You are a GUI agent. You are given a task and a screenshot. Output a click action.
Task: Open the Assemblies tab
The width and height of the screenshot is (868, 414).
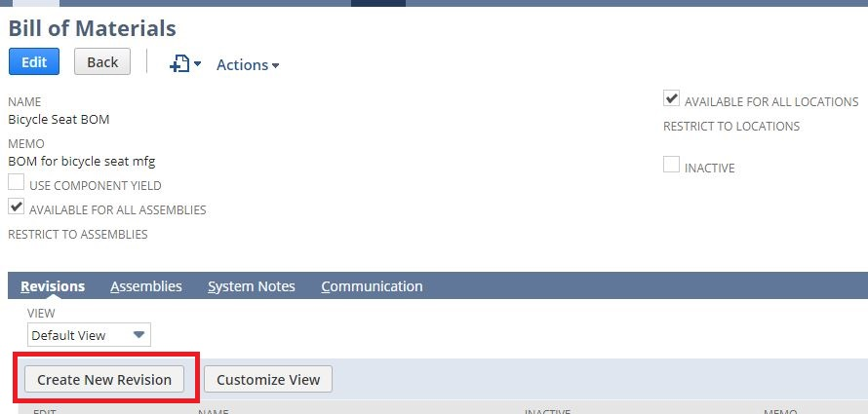pyautogui.click(x=146, y=286)
